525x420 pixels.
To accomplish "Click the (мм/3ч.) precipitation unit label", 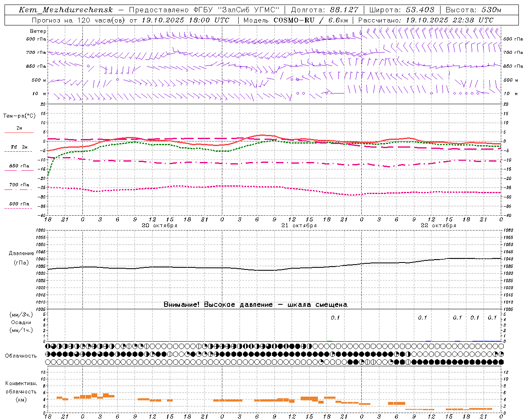I will 21,315.
